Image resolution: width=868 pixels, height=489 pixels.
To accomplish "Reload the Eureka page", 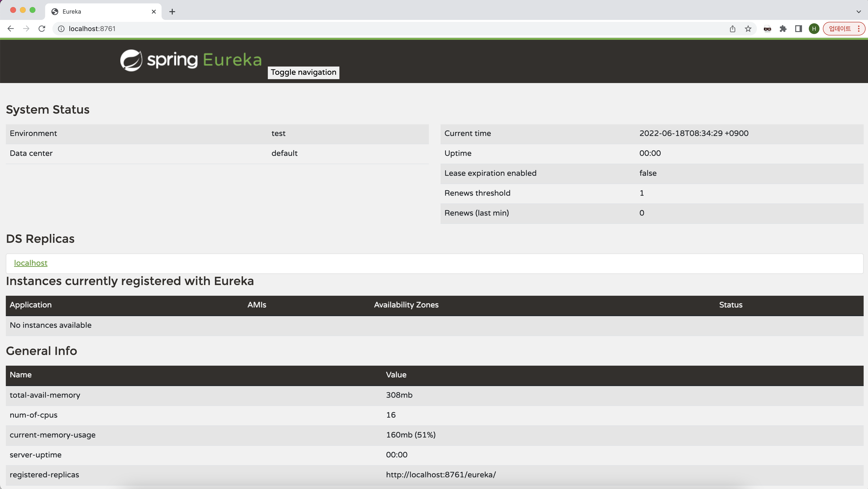I will [42, 29].
